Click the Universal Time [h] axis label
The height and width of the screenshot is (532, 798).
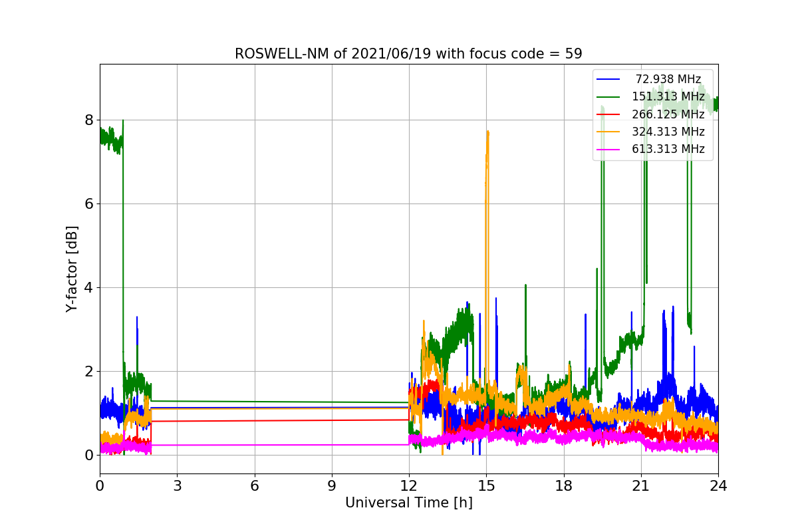[x=409, y=503]
